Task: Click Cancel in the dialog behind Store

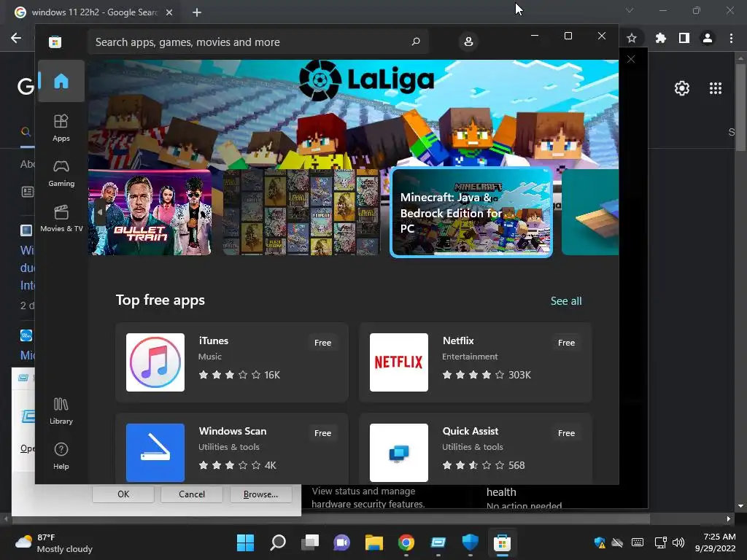Action: click(x=192, y=494)
